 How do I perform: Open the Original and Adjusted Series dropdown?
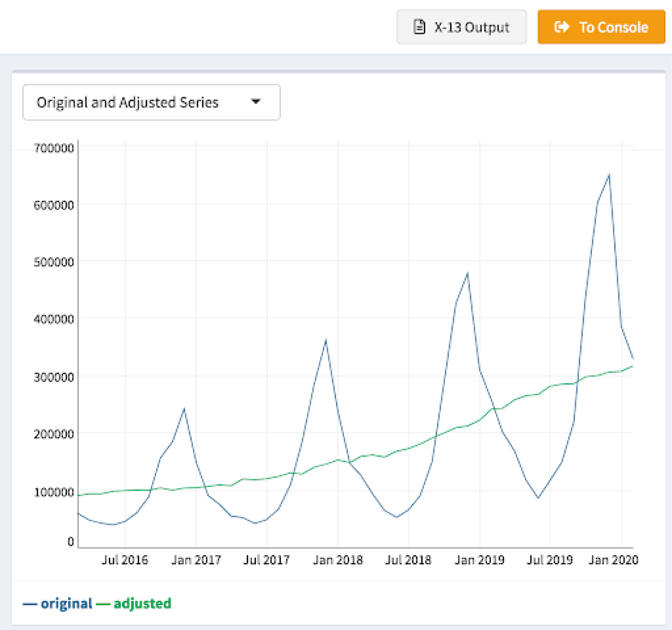tap(151, 102)
